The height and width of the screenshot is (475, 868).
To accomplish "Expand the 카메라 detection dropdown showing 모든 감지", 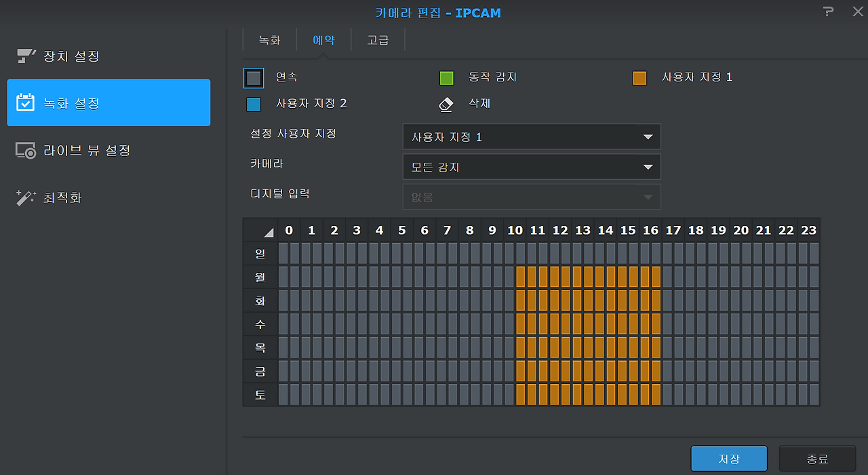I will (532, 166).
